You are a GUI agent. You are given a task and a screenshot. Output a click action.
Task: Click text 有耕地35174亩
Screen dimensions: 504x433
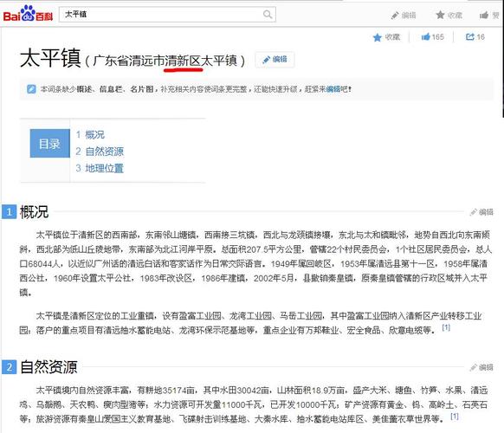[x=165, y=391]
